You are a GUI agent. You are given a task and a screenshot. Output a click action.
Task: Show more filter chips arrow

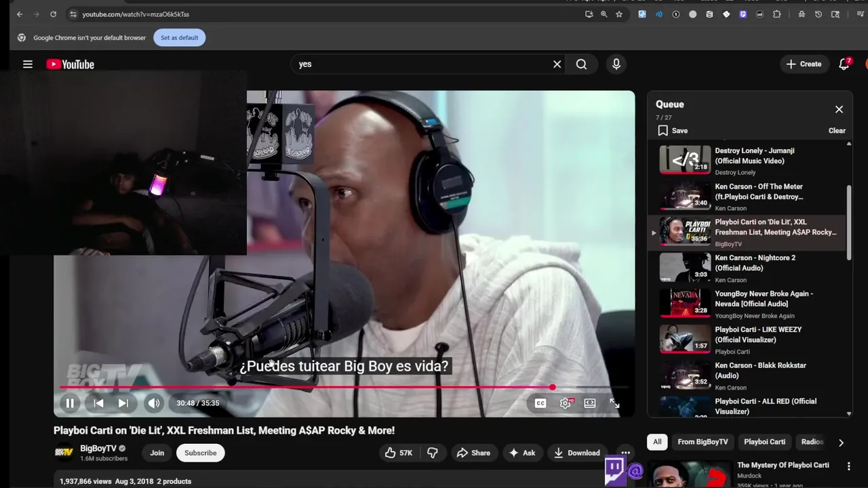841,443
